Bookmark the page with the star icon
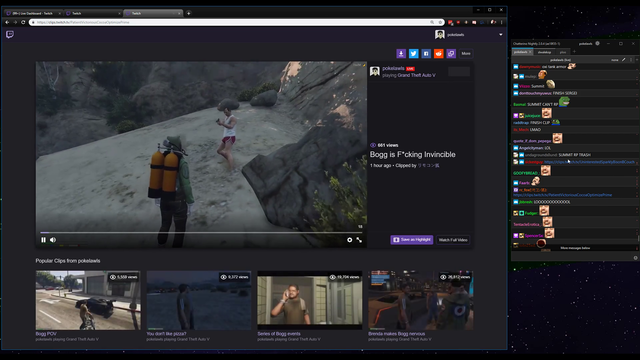Image resolution: width=640 pixels, height=360 pixels. pos(440,22)
